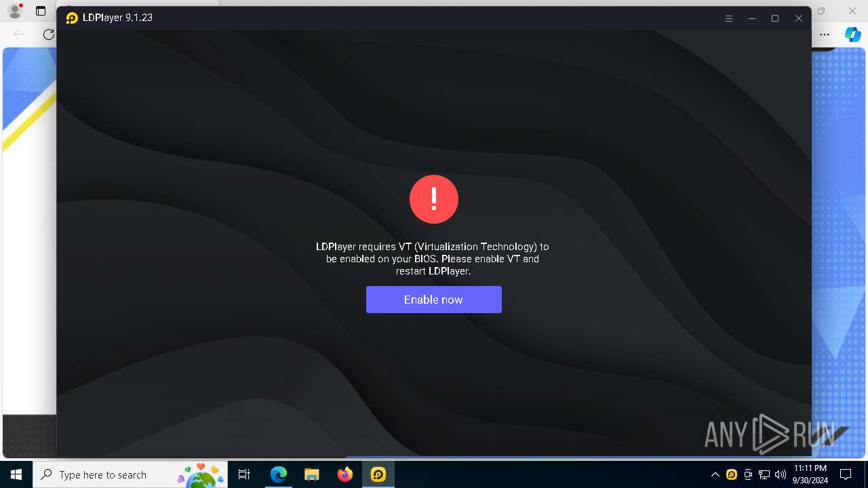Open browser profile avatar icon
This screenshot has width=868, height=488.
(14, 11)
